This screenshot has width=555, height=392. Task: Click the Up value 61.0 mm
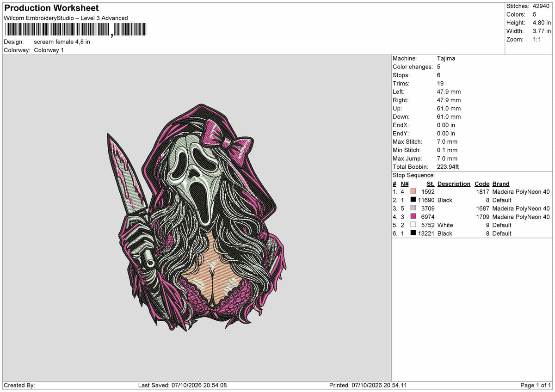pyautogui.click(x=449, y=108)
